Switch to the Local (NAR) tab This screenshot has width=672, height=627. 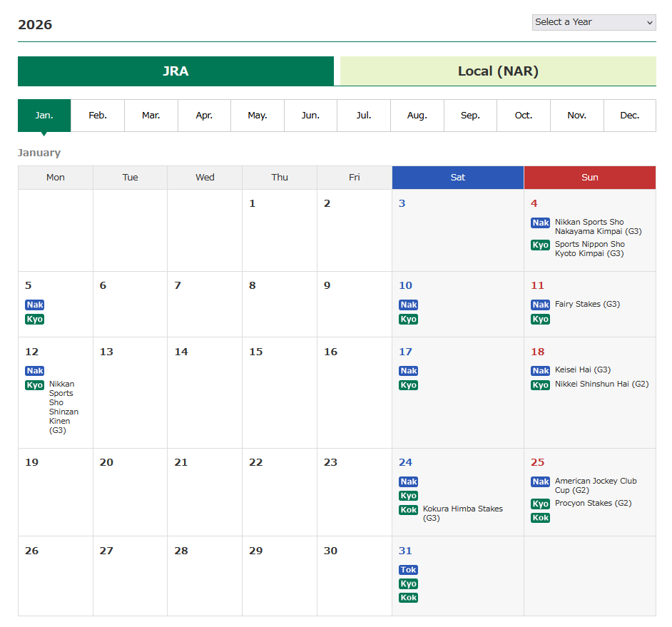pos(498,71)
